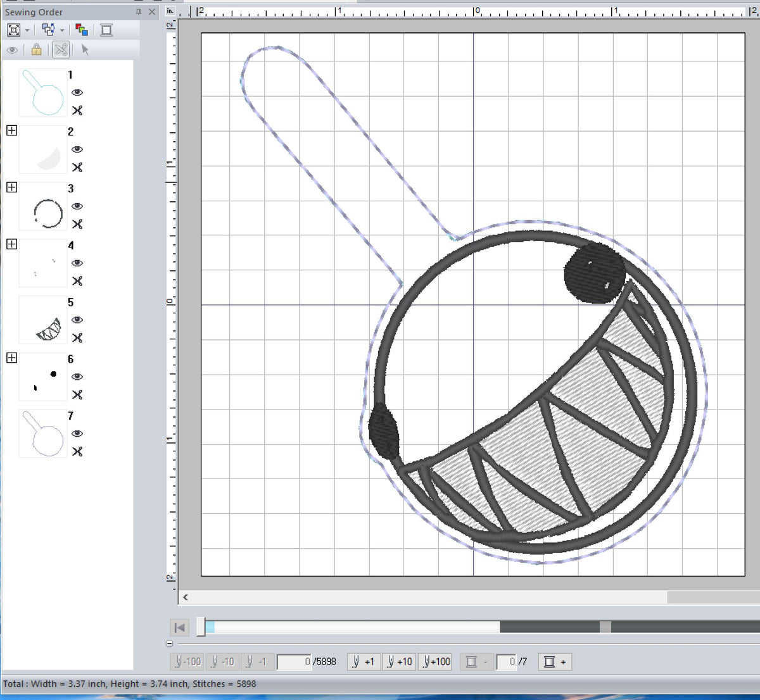Click the scissors icon beside object 7
The width and height of the screenshot is (760, 700).
[x=77, y=452]
